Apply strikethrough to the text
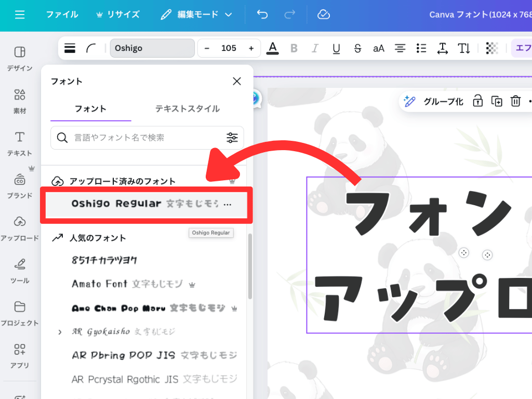This screenshot has width=532, height=399. coord(357,48)
